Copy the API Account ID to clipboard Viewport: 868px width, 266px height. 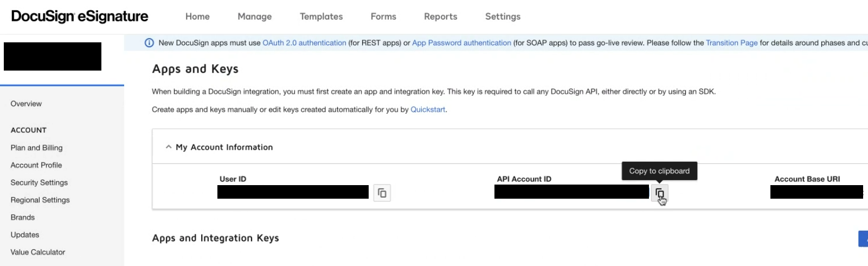tap(659, 193)
